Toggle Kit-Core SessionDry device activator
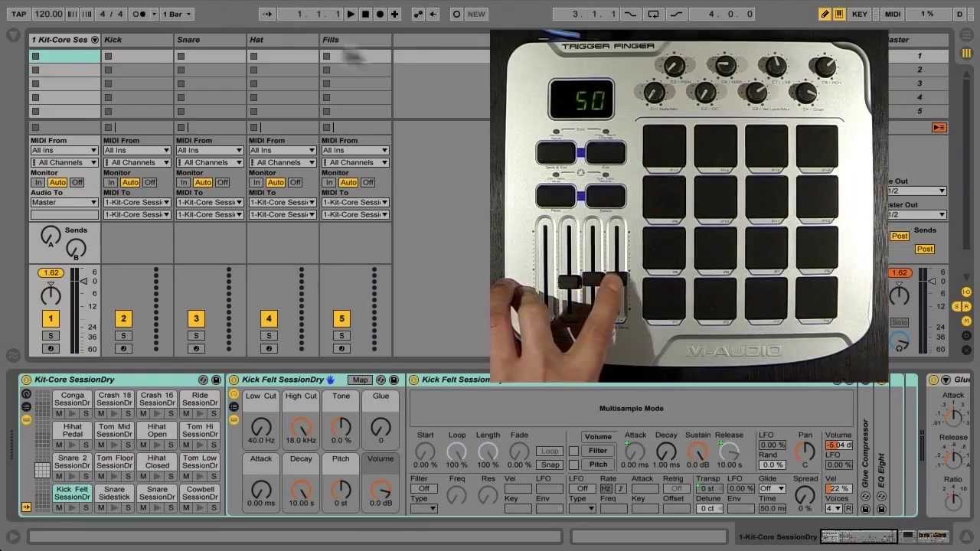 coord(27,380)
